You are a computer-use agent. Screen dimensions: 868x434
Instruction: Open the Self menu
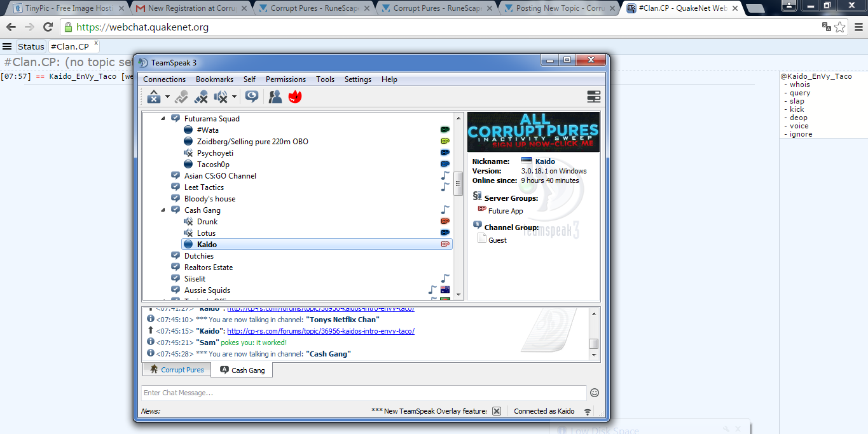point(249,79)
